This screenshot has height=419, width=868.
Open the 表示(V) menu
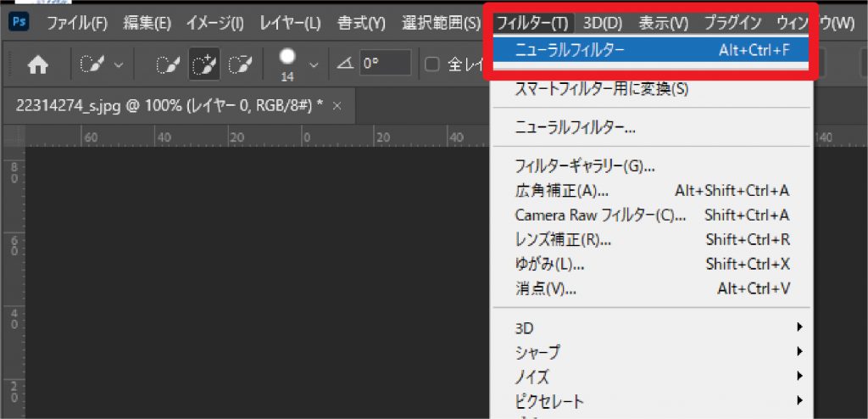663,23
